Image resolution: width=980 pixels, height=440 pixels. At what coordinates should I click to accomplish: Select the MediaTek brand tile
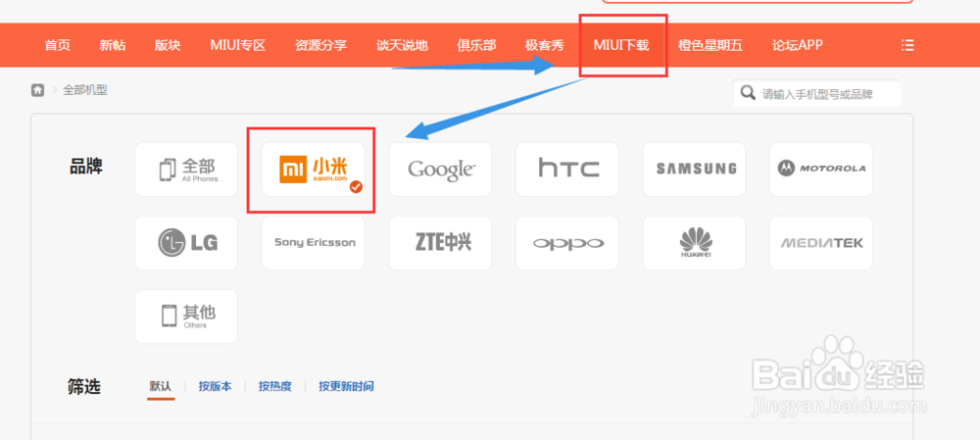820,243
